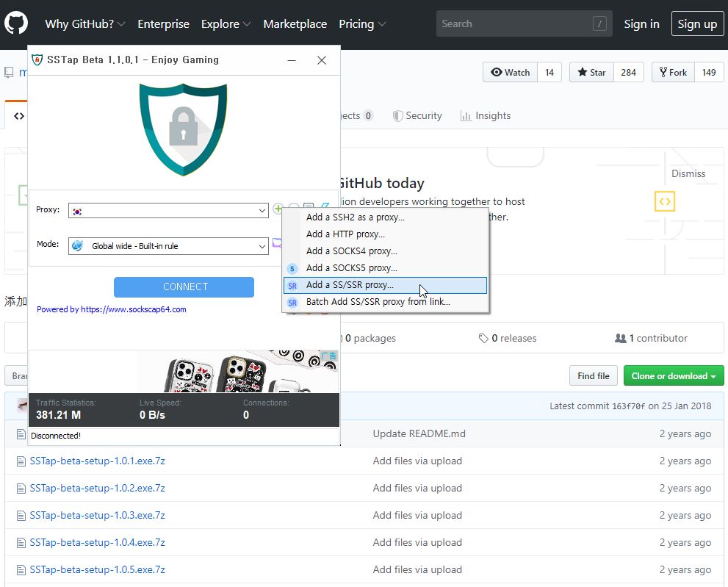Open the 149 forks count
Screen dimensions: 728x587
click(x=709, y=73)
